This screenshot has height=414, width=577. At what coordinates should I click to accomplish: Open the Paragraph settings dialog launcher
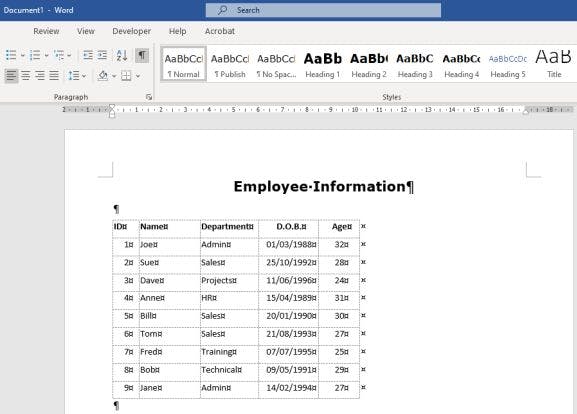click(x=149, y=97)
